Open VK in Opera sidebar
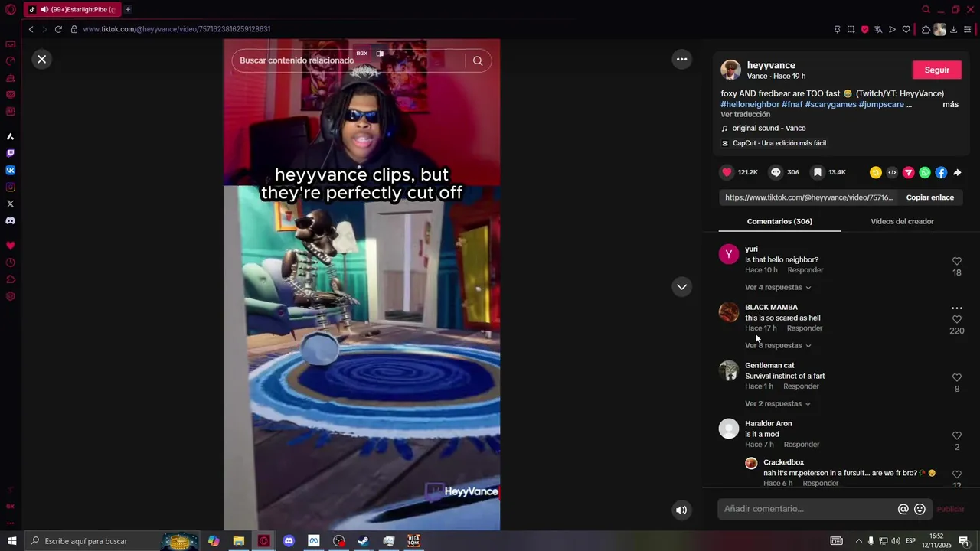The image size is (980, 551). tap(11, 170)
